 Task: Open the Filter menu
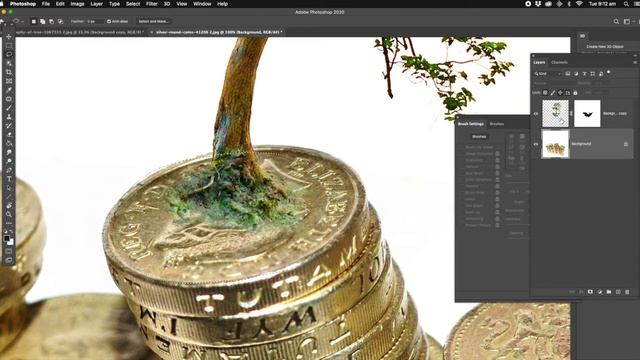151,4
